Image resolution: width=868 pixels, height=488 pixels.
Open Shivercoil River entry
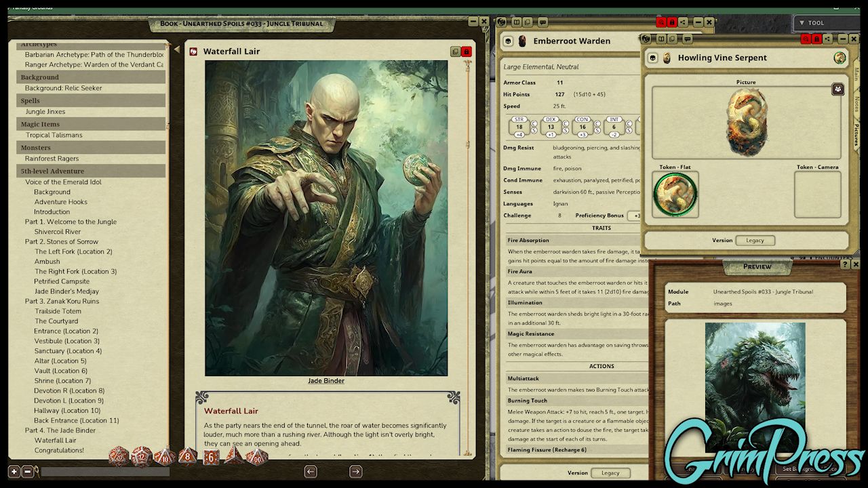(x=58, y=232)
